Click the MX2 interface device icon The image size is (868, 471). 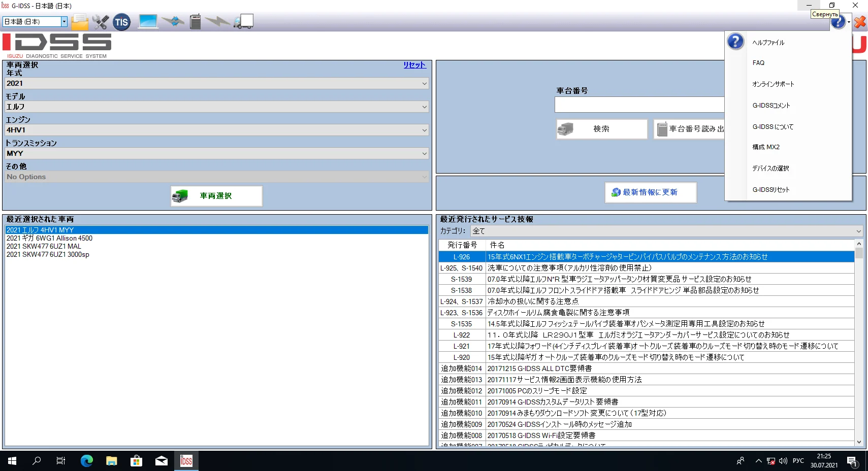(x=195, y=21)
